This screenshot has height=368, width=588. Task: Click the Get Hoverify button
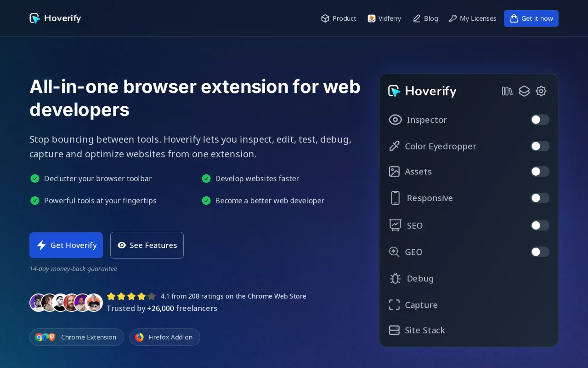[66, 245]
